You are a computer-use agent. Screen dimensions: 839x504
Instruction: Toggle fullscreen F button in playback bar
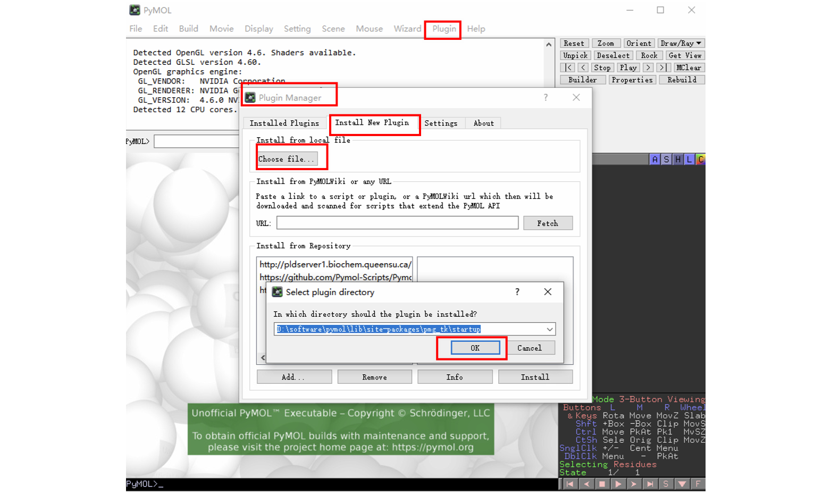698,484
